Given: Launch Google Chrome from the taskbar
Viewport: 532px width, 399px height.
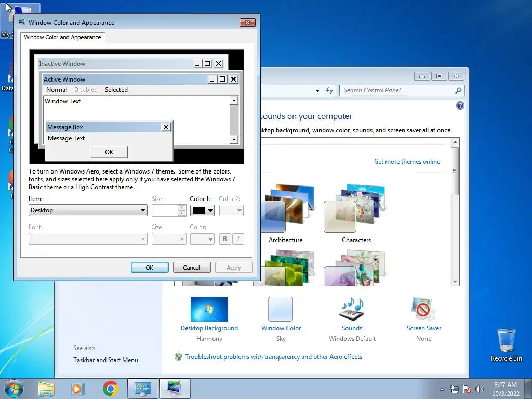Looking at the screenshot, I should pyautogui.click(x=110, y=389).
